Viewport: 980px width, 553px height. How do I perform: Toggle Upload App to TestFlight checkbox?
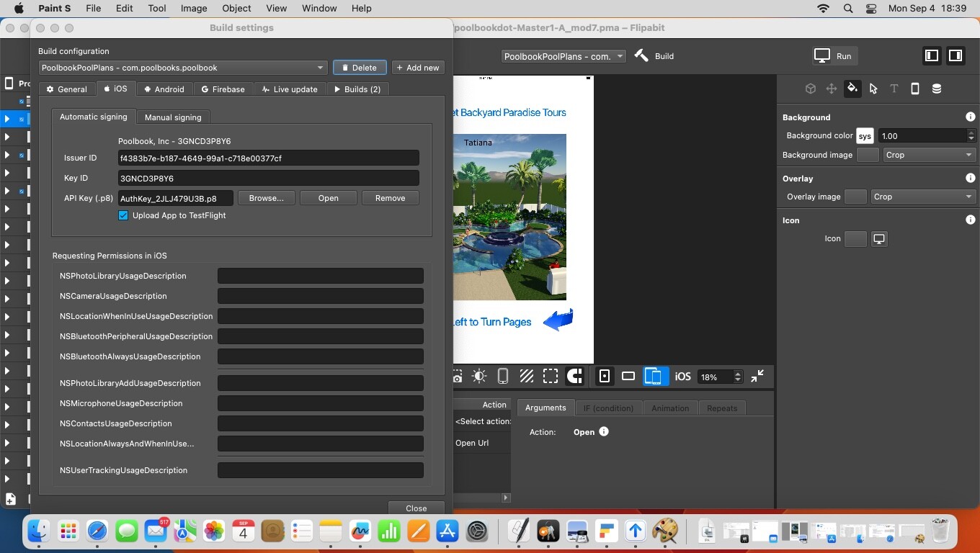123,215
